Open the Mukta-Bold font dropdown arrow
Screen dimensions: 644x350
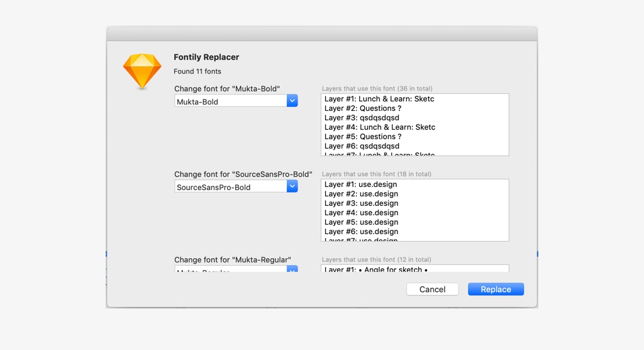tap(292, 101)
